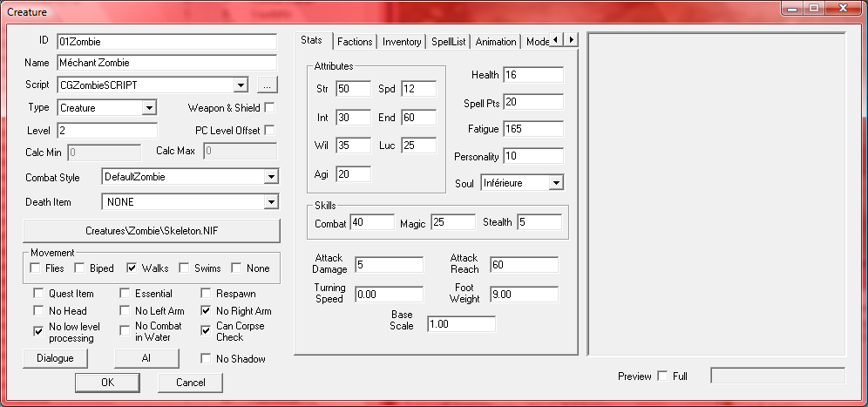Click the Base Scale field
The image size is (868, 407).
click(462, 324)
